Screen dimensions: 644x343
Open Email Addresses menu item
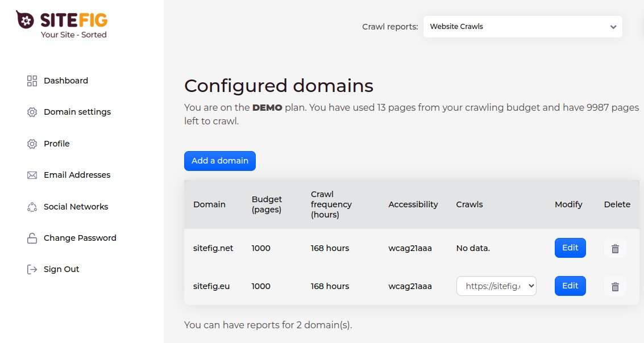pos(77,175)
